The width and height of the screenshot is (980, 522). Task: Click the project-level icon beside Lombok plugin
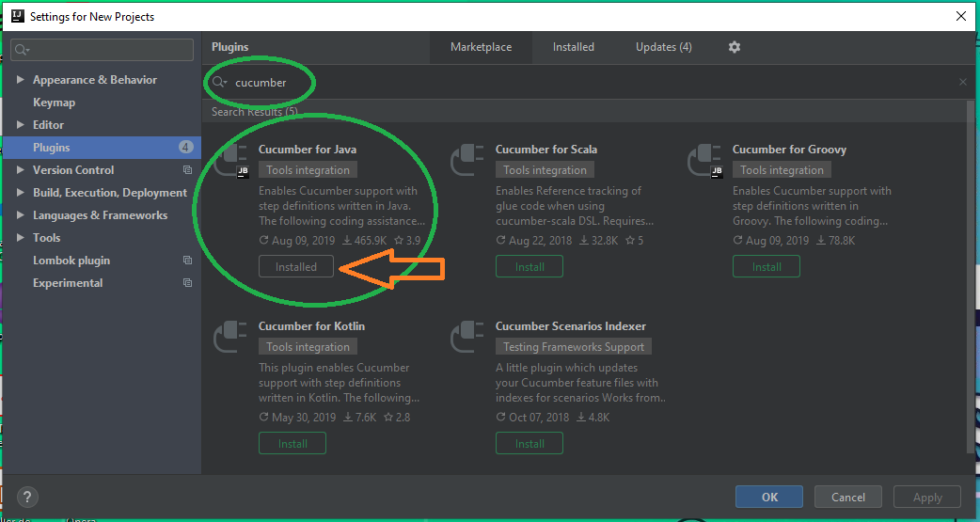(x=187, y=261)
